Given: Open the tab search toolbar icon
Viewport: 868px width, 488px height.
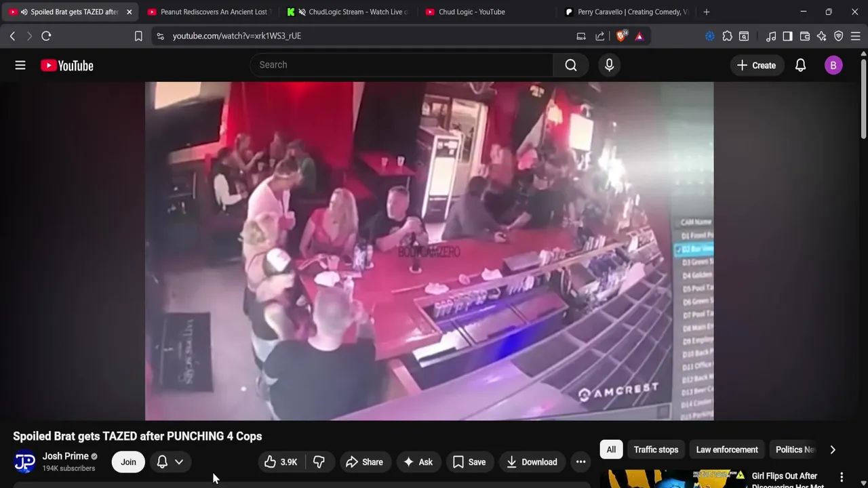Looking at the screenshot, I should (x=744, y=36).
